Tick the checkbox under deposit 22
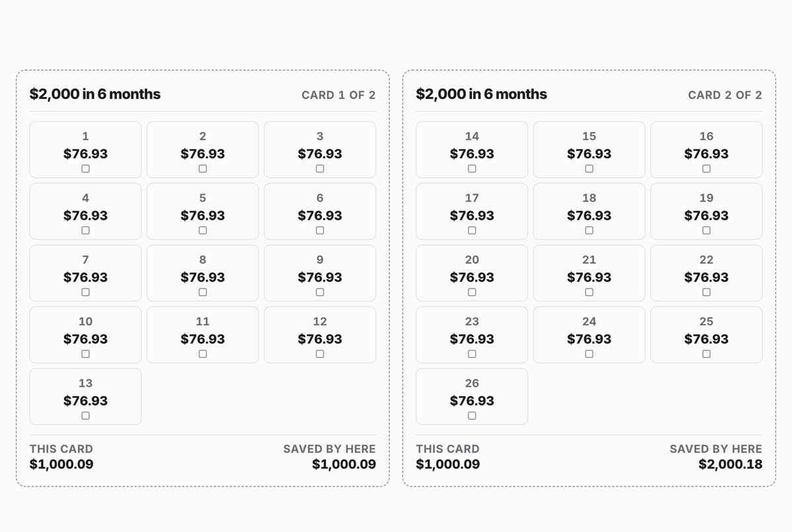This screenshot has width=792, height=532. point(706,292)
